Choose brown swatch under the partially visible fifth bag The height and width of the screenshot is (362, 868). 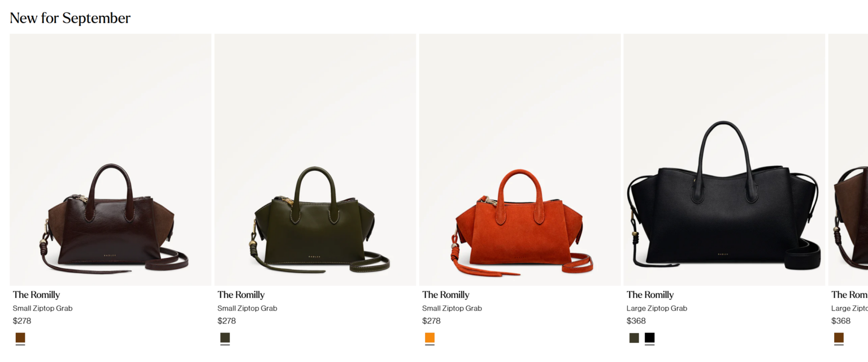[x=839, y=338]
